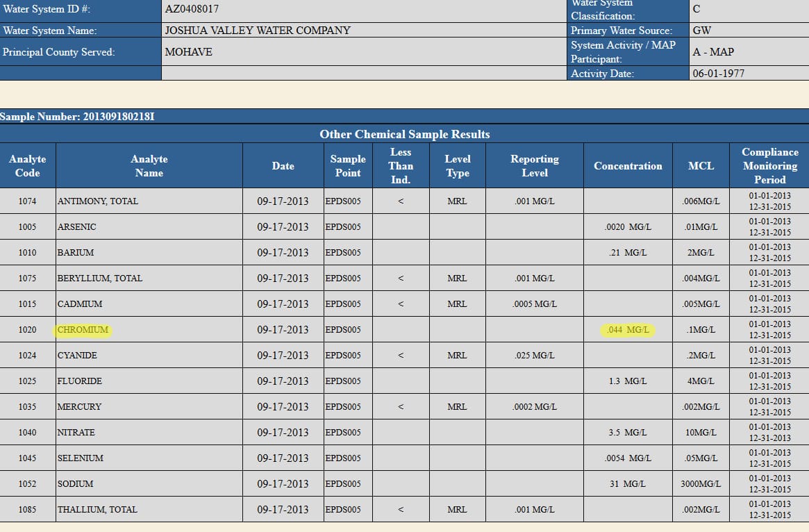Click the Analyte Name column header
Image resolution: width=809 pixels, height=532 pixels.
[149, 166]
